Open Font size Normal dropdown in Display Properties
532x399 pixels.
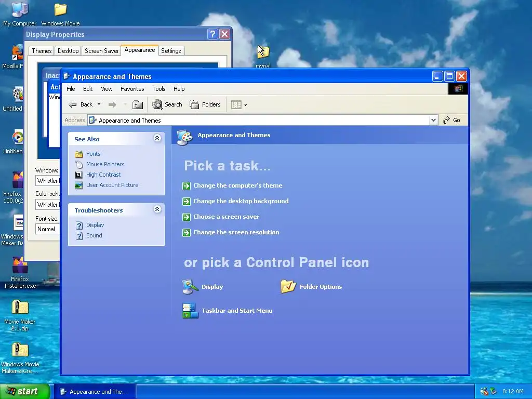pos(48,229)
